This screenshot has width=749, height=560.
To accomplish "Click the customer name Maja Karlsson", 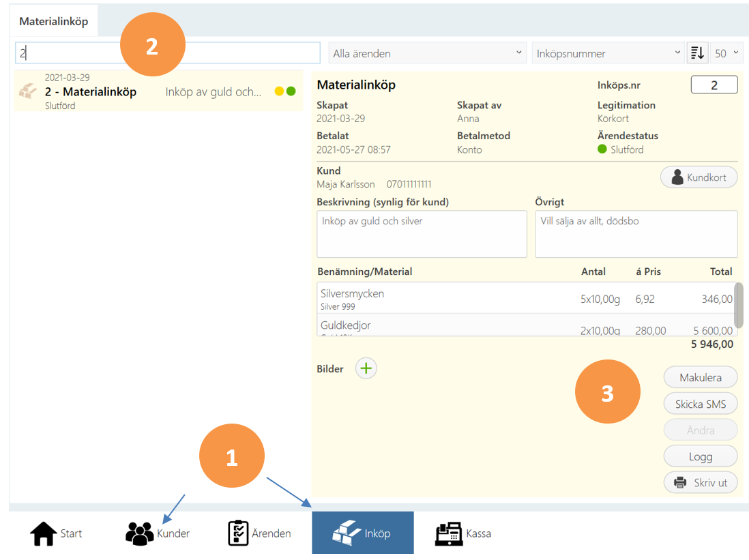I will (346, 184).
